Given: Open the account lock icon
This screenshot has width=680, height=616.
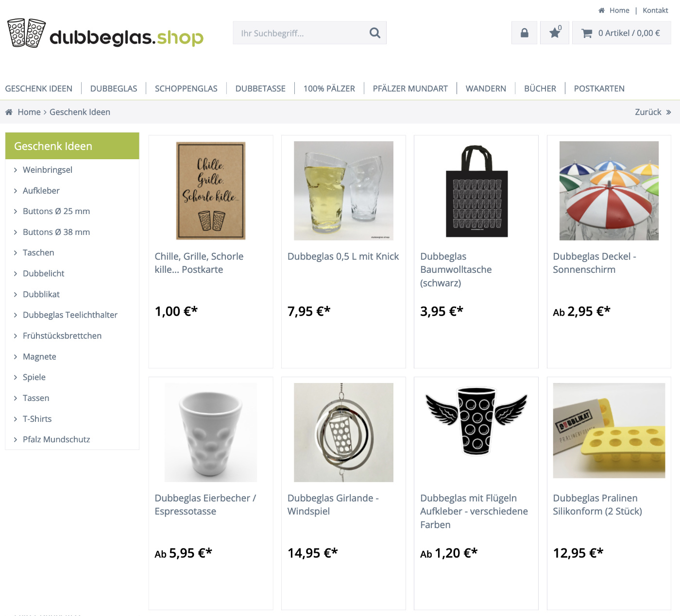Looking at the screenshot, I should tap(525, 33).
